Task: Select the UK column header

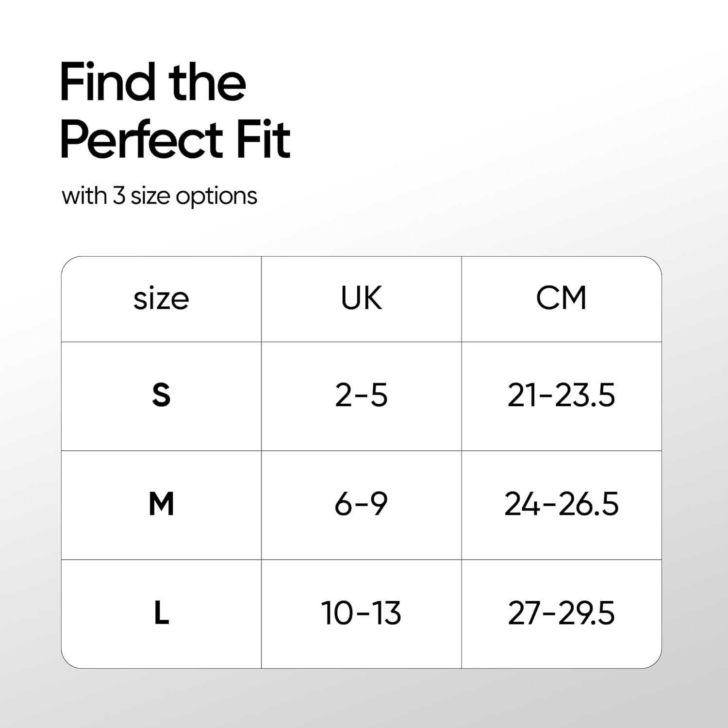Action: coord(362,298)
